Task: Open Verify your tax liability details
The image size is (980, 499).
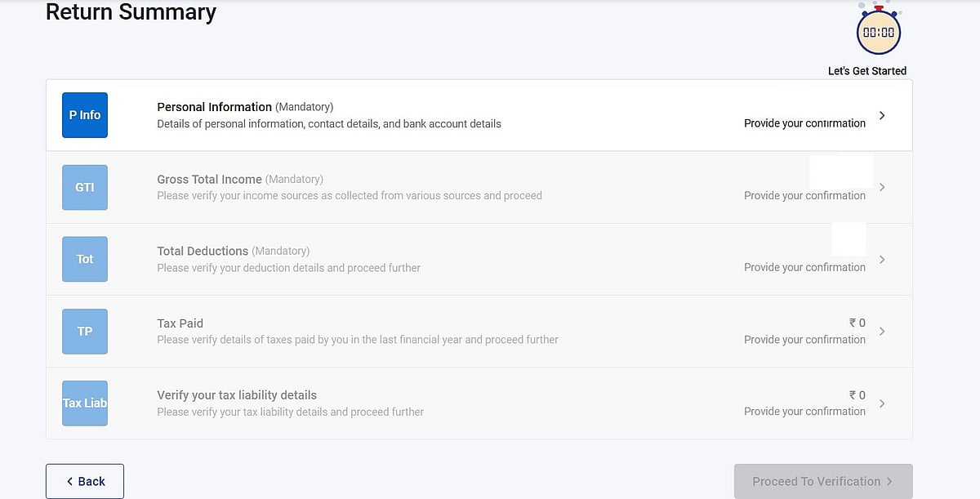Action: (237, 395)
